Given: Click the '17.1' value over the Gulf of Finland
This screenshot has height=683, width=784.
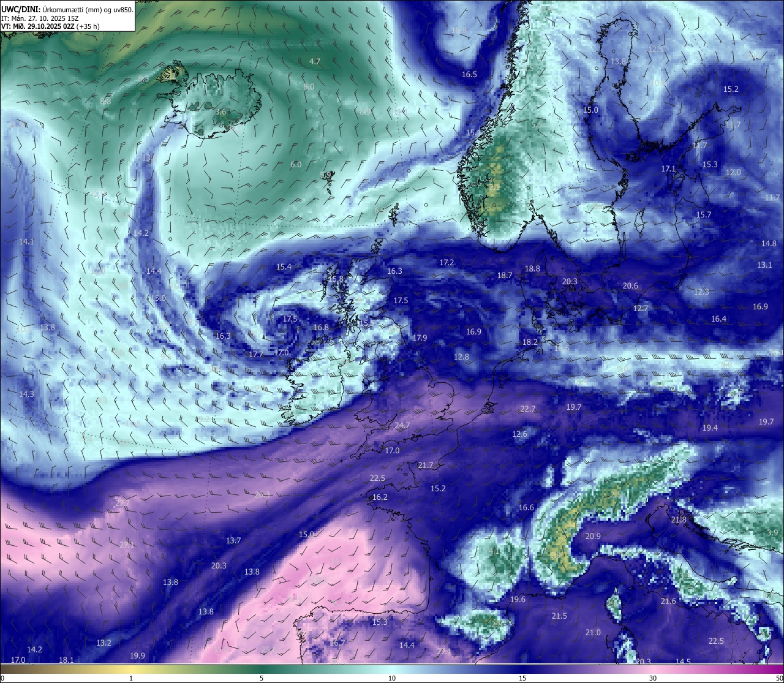Looking at the screenshot, I should tap(668, 168).
